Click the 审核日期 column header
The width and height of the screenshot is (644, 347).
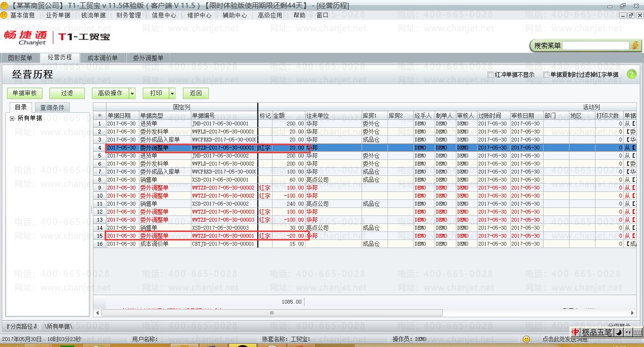tap(527, 116)
